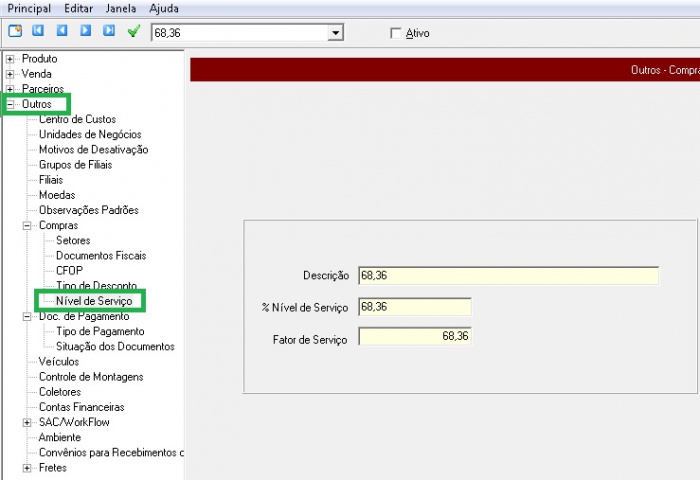
Task: Open the Principal menu
Action: click(x=29, y=8)
